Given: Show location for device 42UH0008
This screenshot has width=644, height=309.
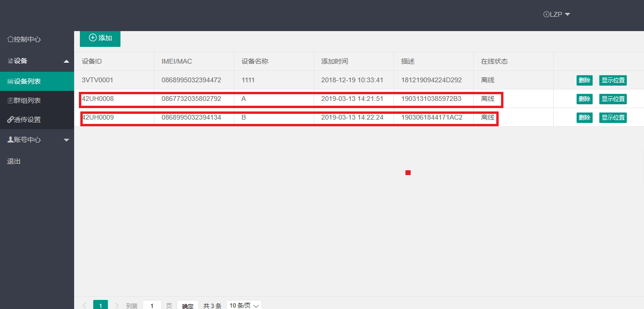Looking at the screenshot, I should click(612, 99).
